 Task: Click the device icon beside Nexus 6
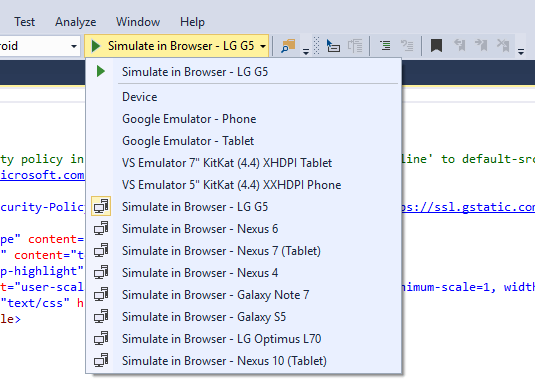(101, 228)
